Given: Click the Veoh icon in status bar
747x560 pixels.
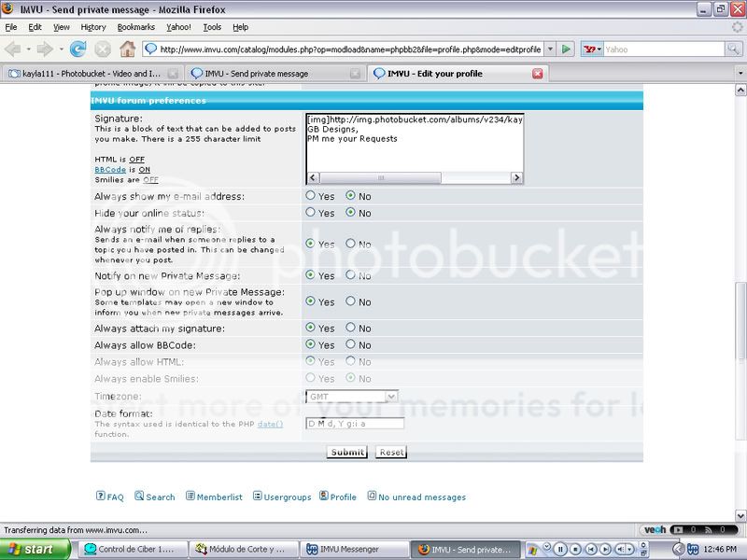Looking at the screenshot, I should click(x=655, y=529).
